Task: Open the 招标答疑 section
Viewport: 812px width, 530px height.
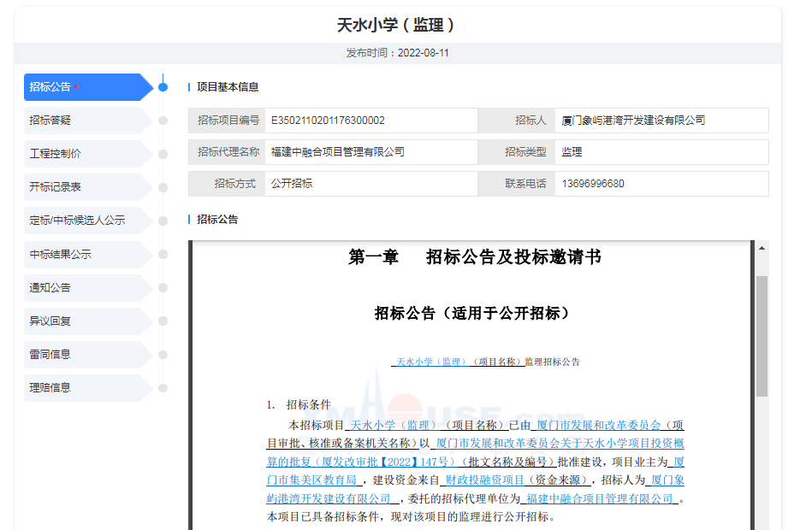Action: [x=84, y=121]
